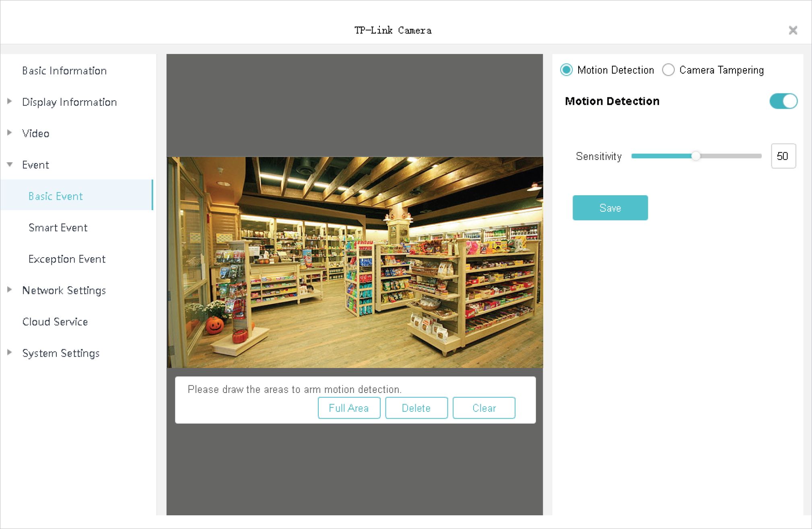The image size is (812, 529).
Task: Go to the Exception Event page
Action: coord(67,259)
